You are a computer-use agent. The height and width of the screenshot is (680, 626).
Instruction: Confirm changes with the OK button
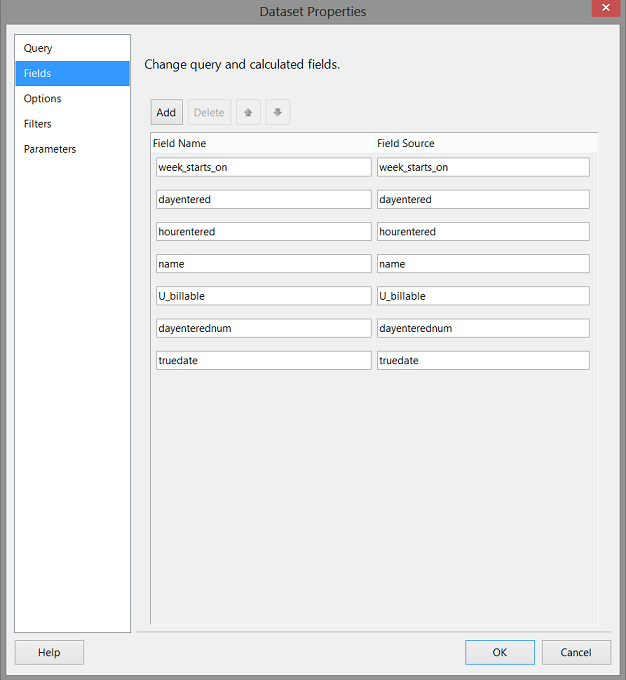(x=499, y=653)
